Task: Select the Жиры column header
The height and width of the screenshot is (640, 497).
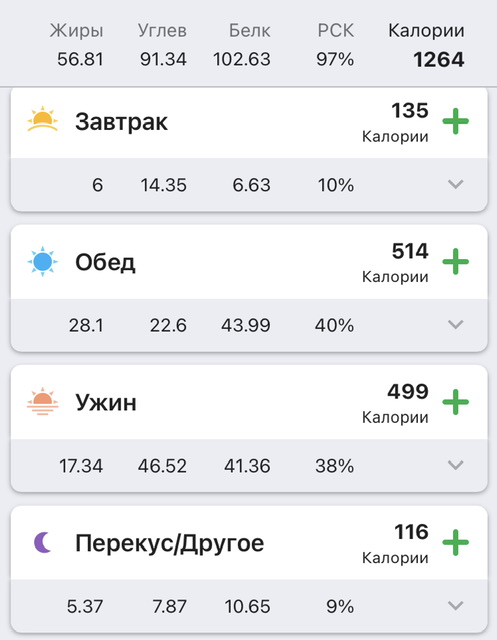Action: [x=76, y=31]
